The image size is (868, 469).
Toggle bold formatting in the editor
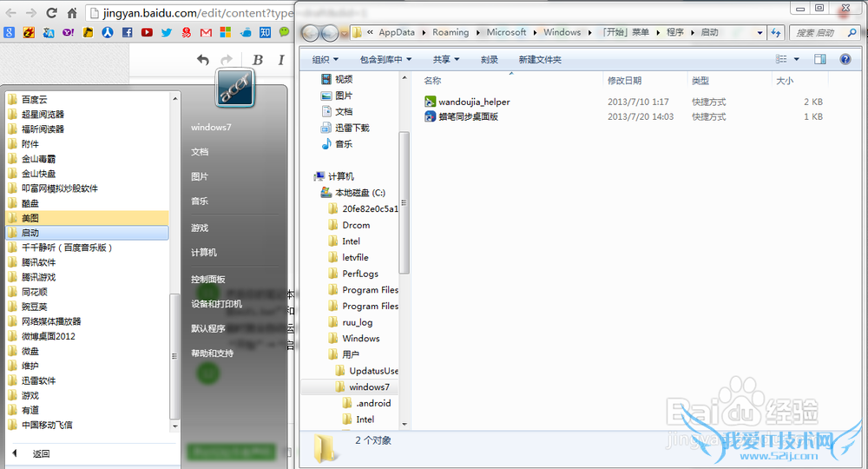pos(258,60)
